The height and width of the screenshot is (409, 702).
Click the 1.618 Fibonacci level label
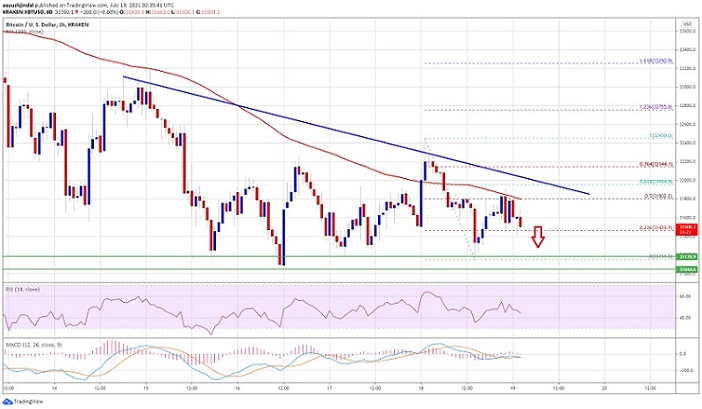tap(656, 61)
